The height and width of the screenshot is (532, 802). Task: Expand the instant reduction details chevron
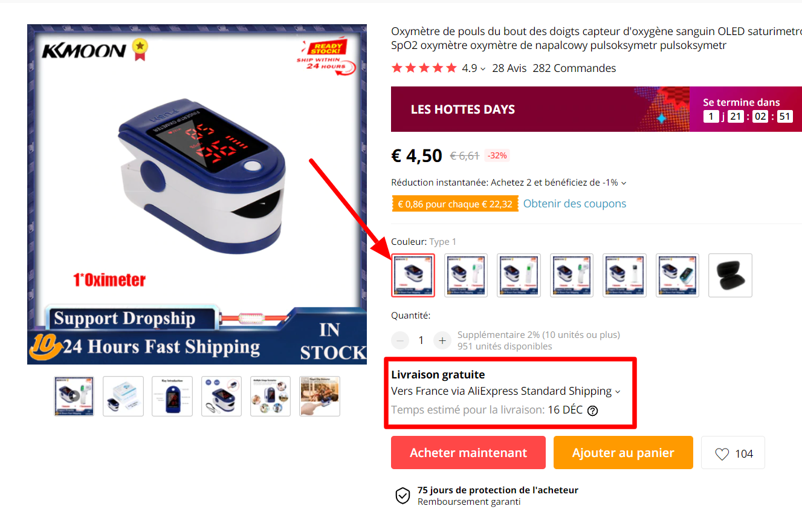624,183
